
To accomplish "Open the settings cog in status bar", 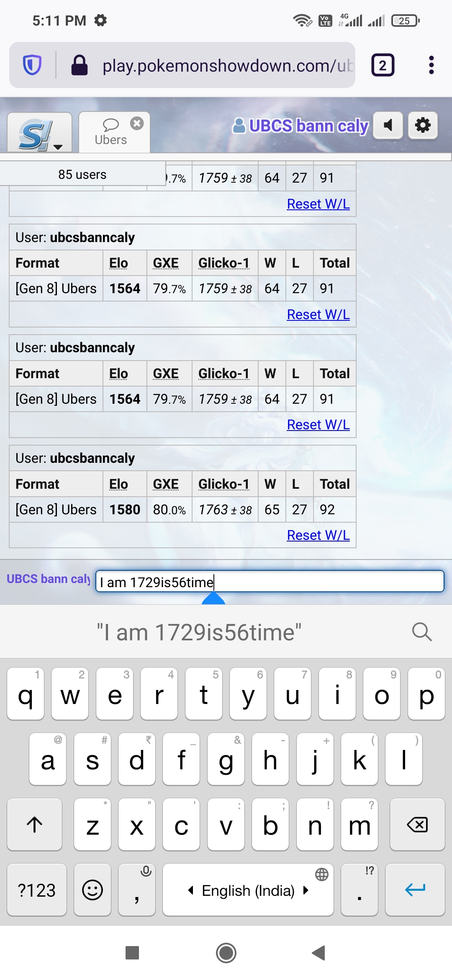I will click(100, 20).
